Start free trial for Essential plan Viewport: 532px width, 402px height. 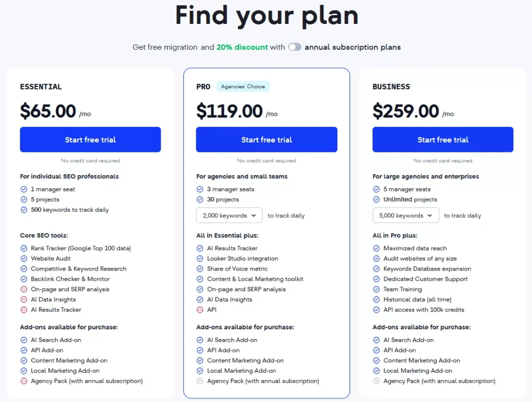click(90, 140)
